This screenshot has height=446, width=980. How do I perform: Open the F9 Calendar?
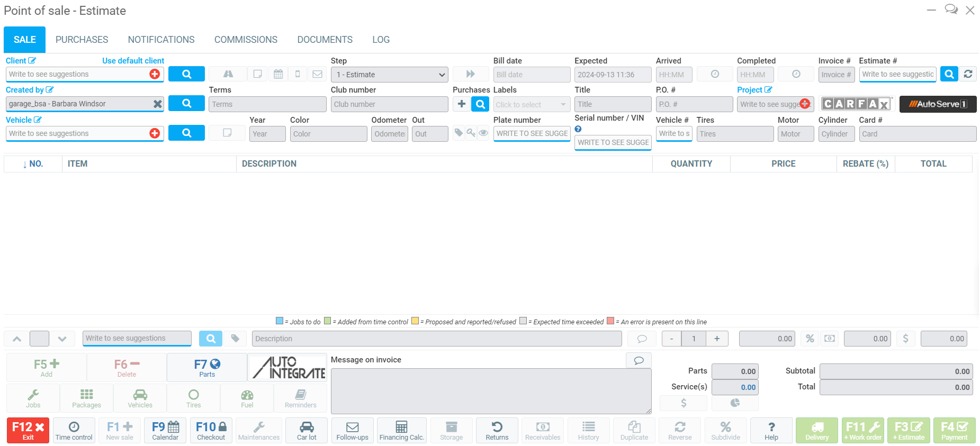point(165,431)
